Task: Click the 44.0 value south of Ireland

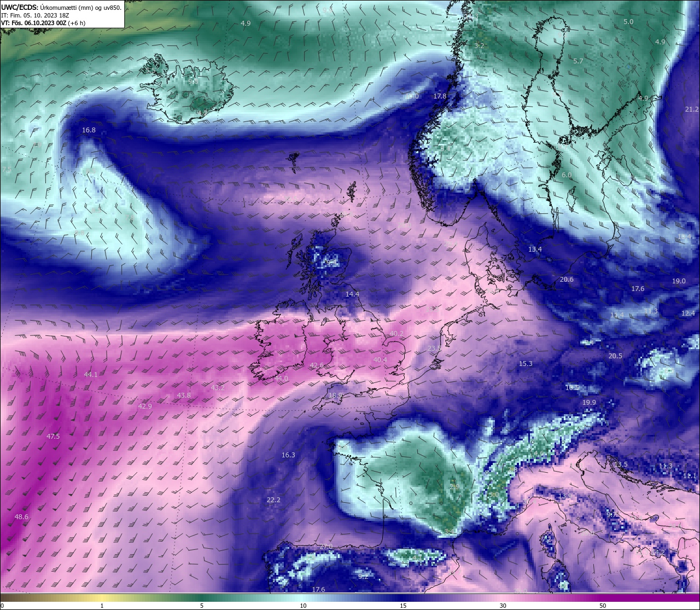Action: tap(281, 379)
